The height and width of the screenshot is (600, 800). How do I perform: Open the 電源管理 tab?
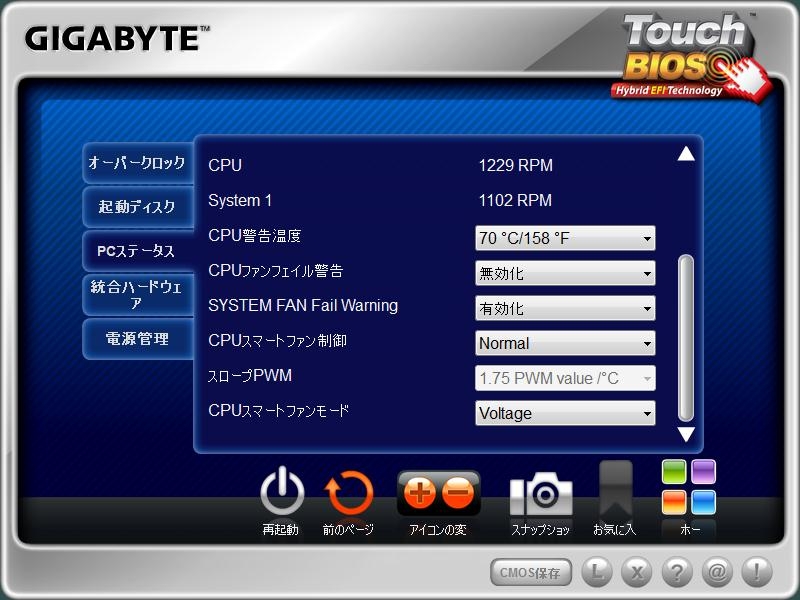point(137,339)
